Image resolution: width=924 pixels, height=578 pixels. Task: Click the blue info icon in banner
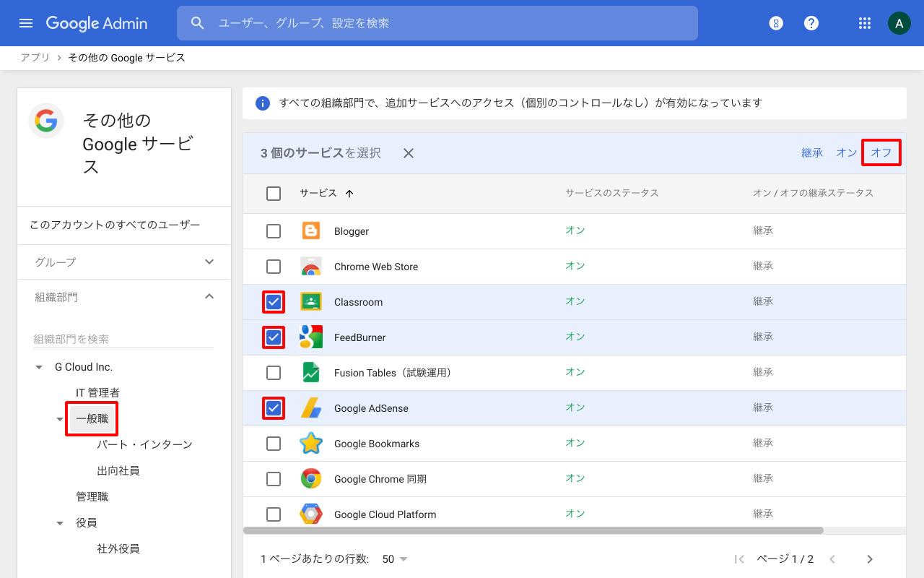click(x=263, y=103)
